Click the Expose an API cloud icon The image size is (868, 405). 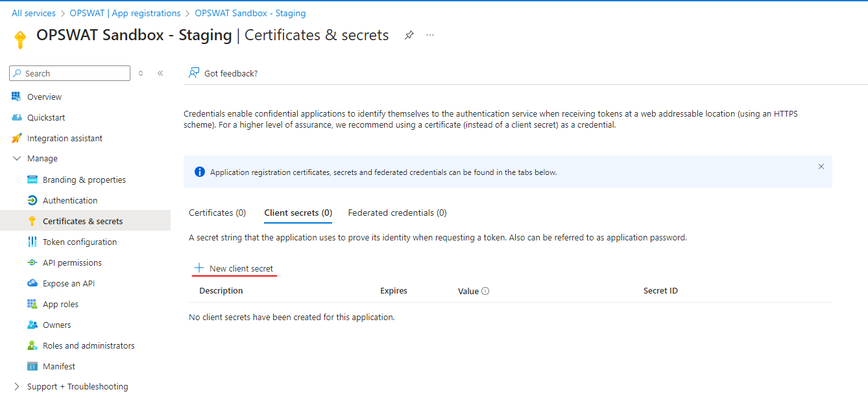[32, 283]
